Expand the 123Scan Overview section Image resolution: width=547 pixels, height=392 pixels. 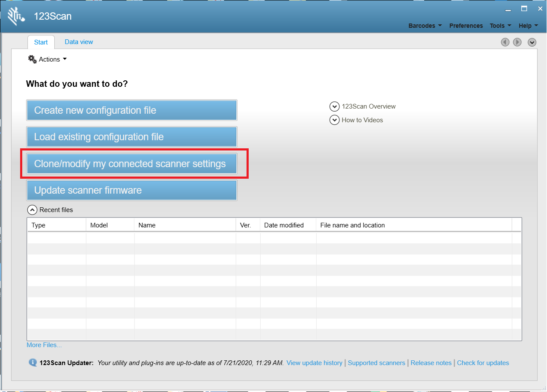point(334,106)
